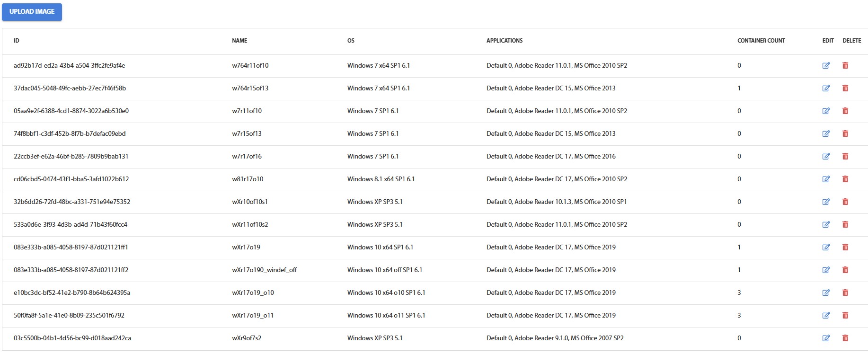Viewport: 868px width, 354px height.
Task: Click the Container Count column header
Action: click(761, 41)
